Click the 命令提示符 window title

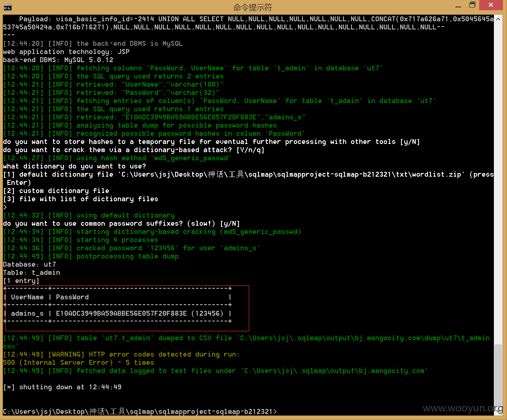click(x=252, y=7)
